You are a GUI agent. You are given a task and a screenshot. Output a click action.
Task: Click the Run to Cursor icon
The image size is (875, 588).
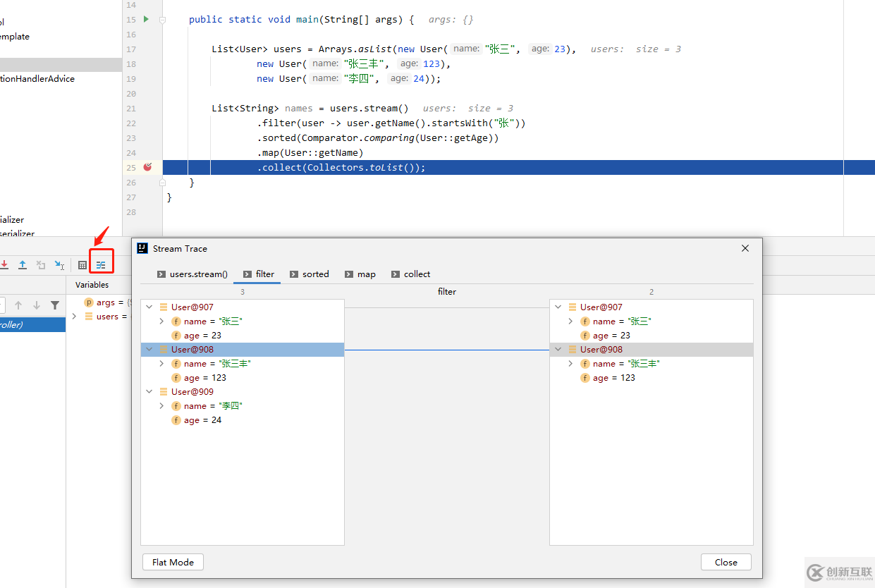(59, 265)
